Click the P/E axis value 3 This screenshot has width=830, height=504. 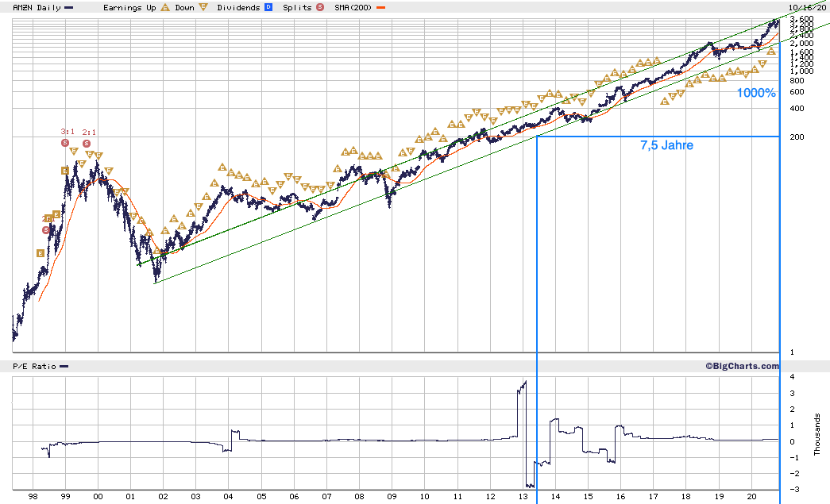pos(792,394)
